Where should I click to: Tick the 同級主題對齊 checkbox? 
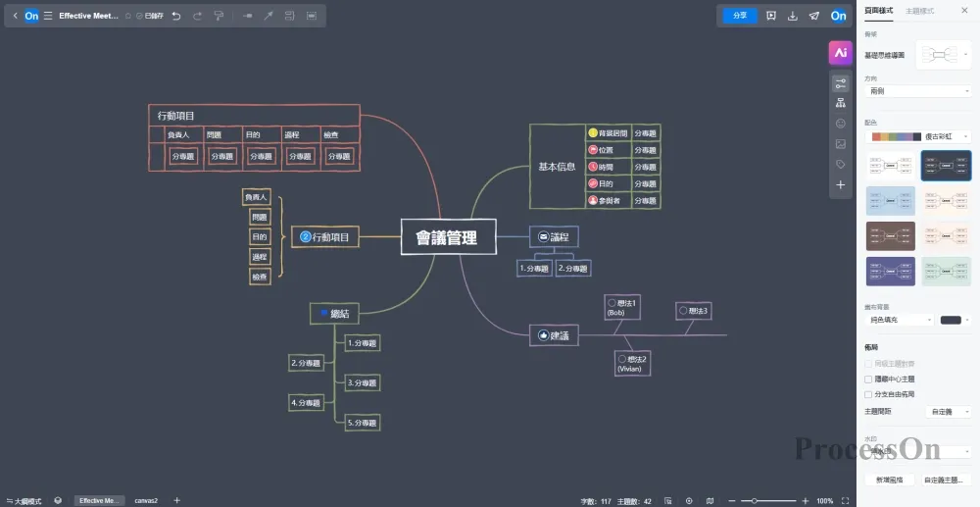pos(868,363)
